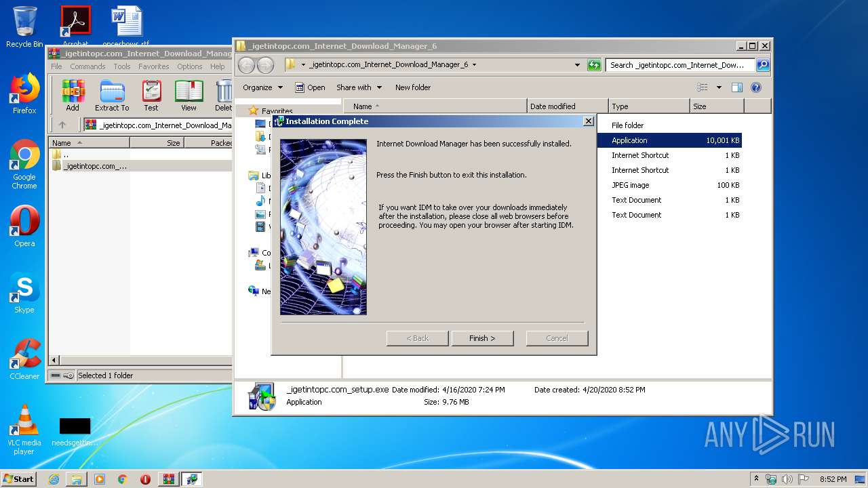Screen dimensions: 868x488
Task: Select the File folder row
Action: (669, 125)
